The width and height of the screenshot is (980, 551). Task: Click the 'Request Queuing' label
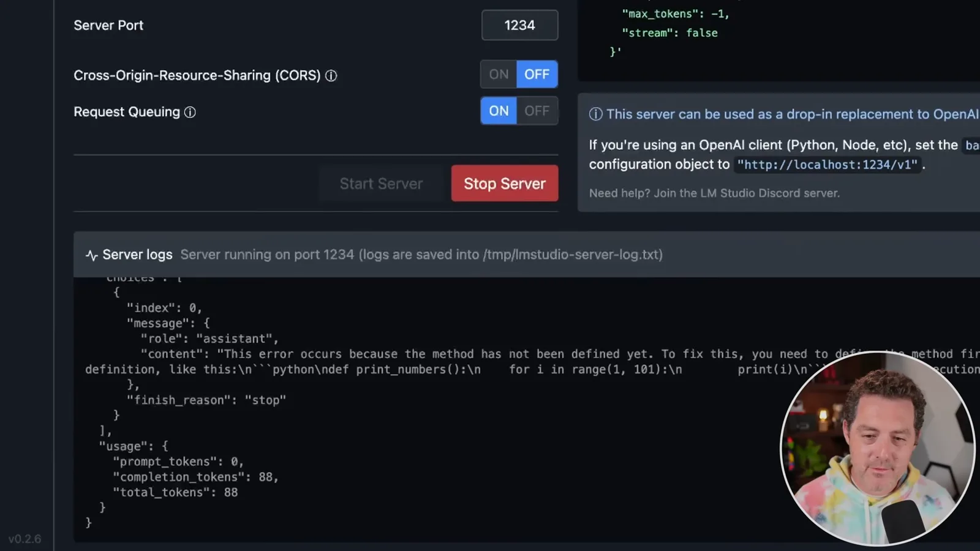[127, 112]
